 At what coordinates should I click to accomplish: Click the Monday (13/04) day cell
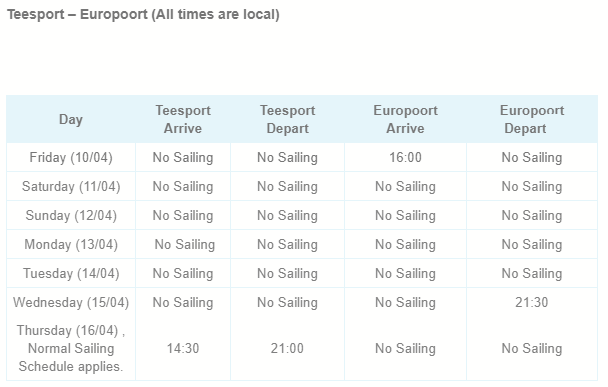(x=71, y=245)
